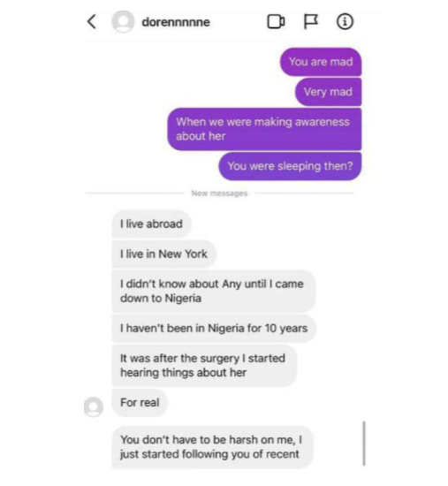The image size is (448, 486).
Task: Tap 'You were sleeping then?' bubble
Action: coord(290,166)
